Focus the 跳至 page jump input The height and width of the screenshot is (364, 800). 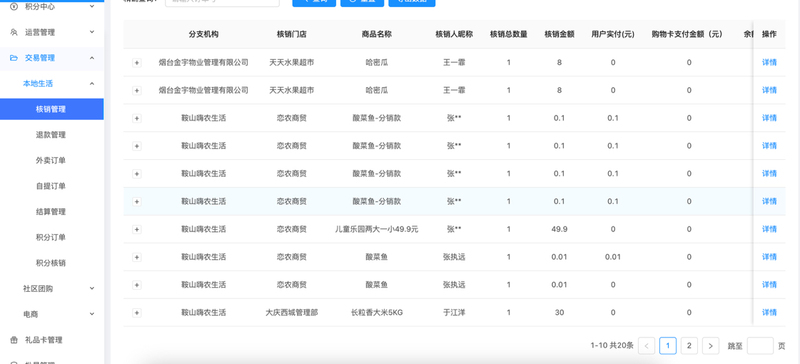(760, 346)
